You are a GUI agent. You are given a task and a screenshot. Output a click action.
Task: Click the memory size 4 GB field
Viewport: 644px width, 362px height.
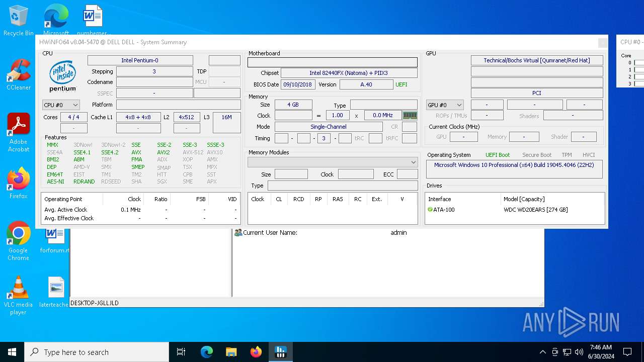click(x=293, y=105)
